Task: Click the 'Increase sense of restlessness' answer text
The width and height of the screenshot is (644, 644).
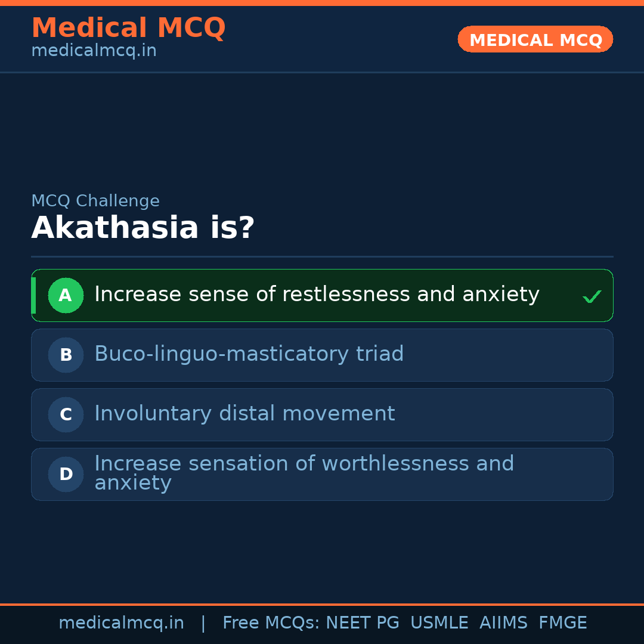Action: pyautogui.click(x=317, y=295)
